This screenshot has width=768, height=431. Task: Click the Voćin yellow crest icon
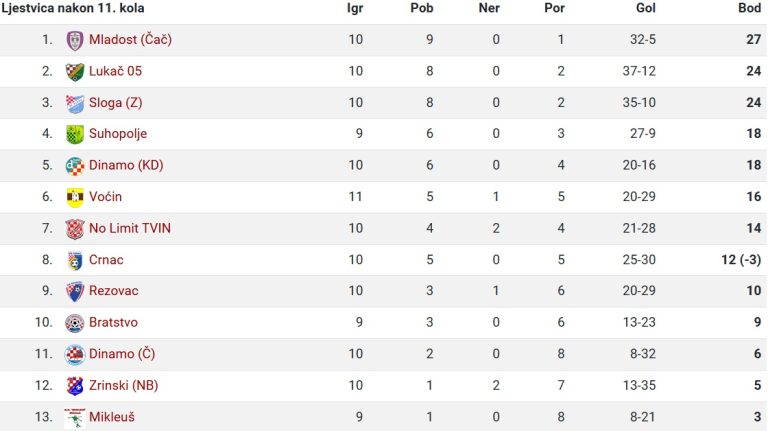74,197
